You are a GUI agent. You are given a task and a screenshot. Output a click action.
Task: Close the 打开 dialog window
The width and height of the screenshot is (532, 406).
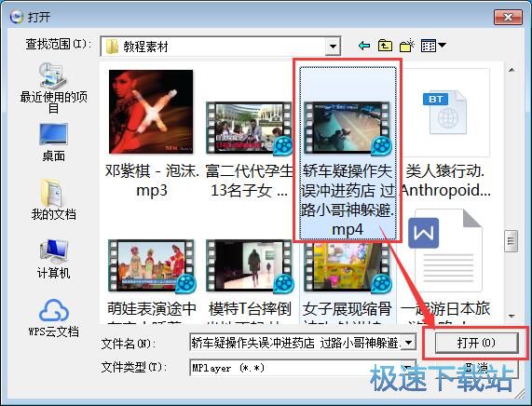coord(508,17)
